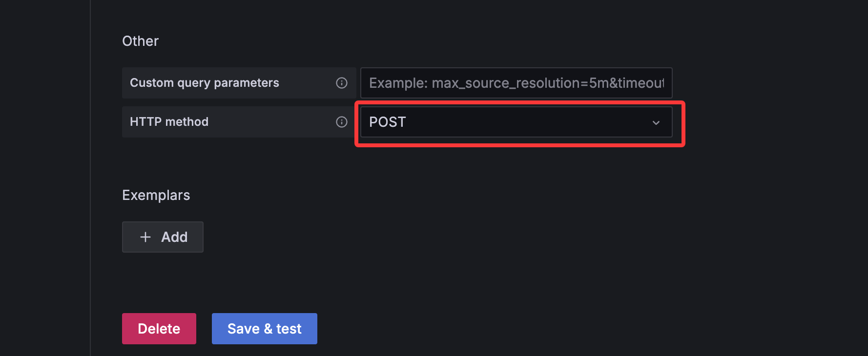
Task: Focus the Custom query parameters input field
Action: pos(516,83)
